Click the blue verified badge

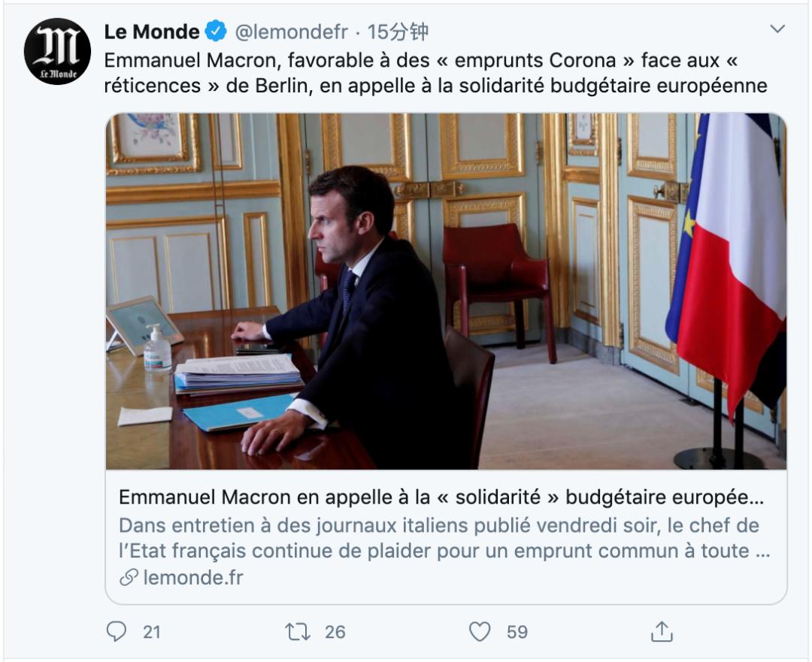(x=217, y=32)
